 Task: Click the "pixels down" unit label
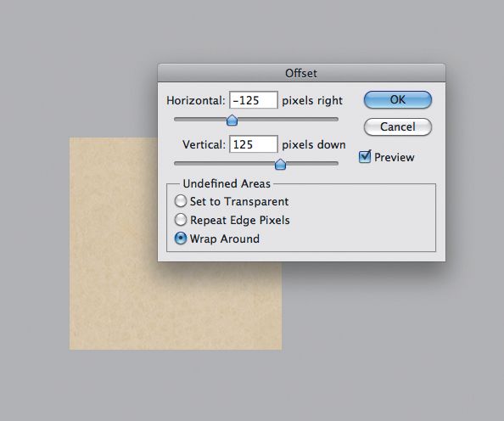coord(314,145)
